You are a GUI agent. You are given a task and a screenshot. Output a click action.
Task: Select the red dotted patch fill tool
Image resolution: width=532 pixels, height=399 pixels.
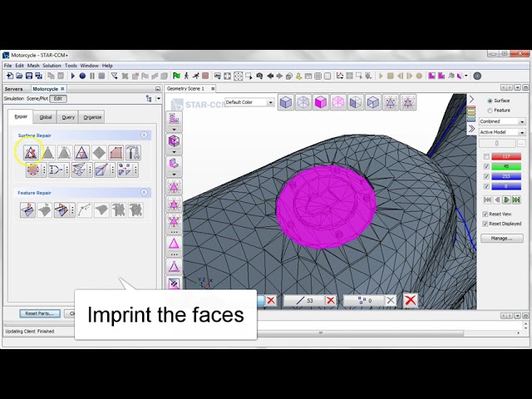[x=116, y=153]
